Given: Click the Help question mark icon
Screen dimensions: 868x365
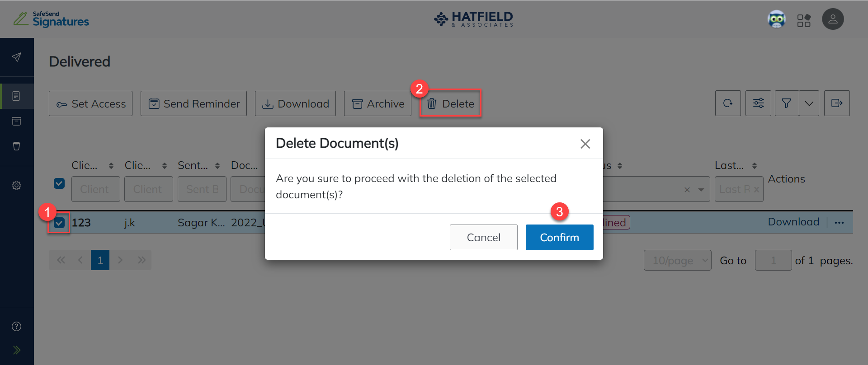Looking at the screenshot, I should tap(17, 326).
